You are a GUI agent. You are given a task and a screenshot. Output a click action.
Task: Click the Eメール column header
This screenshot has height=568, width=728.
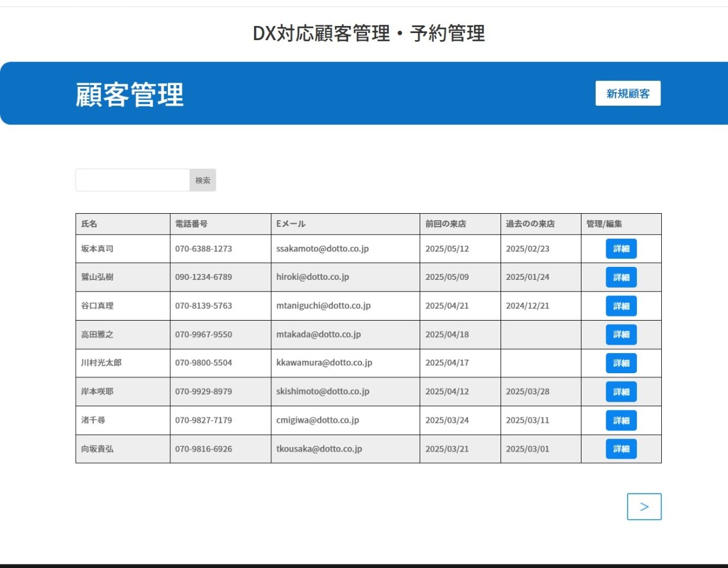tap(291, 224)
